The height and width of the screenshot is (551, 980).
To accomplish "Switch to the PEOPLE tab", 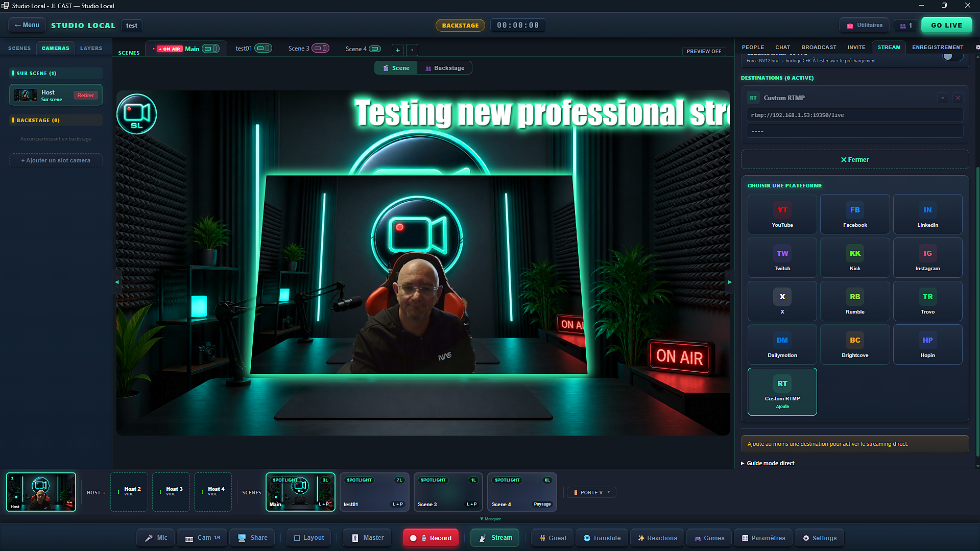I will point(753,47).
